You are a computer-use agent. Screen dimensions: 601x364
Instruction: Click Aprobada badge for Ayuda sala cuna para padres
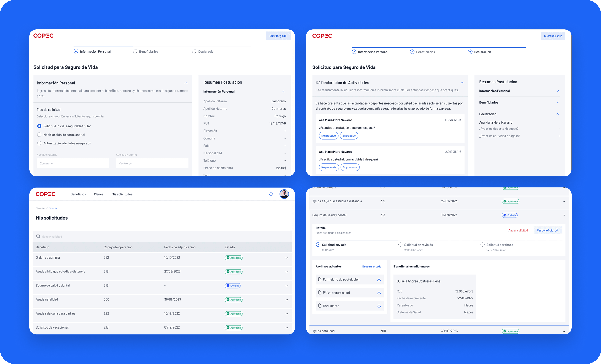pyautogui.click(x=233, y=314)
